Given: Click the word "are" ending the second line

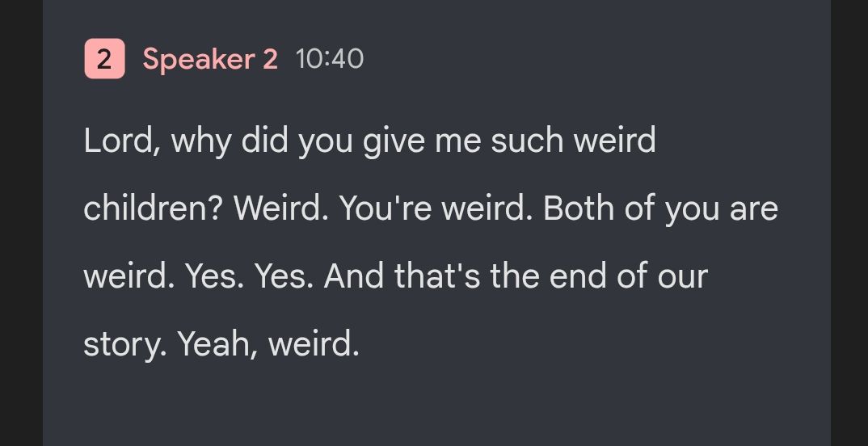Looking at the screenshot, I should click(x=753, y=208).
